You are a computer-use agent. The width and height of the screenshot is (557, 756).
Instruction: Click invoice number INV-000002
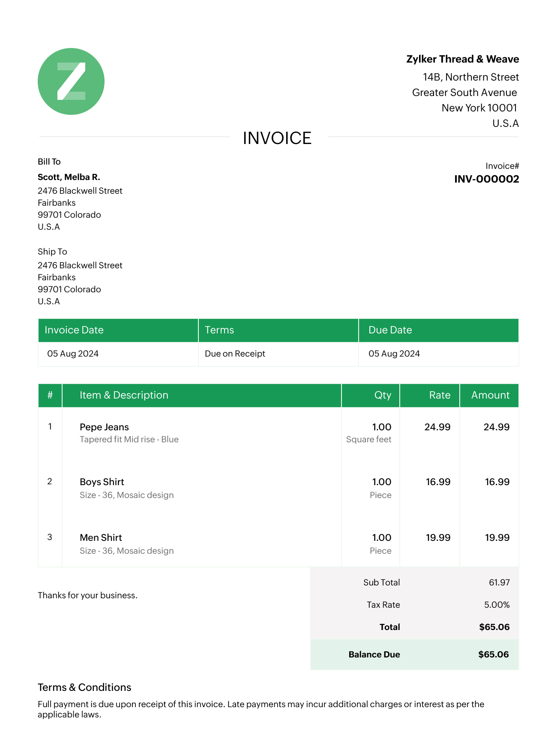point(486,179)
